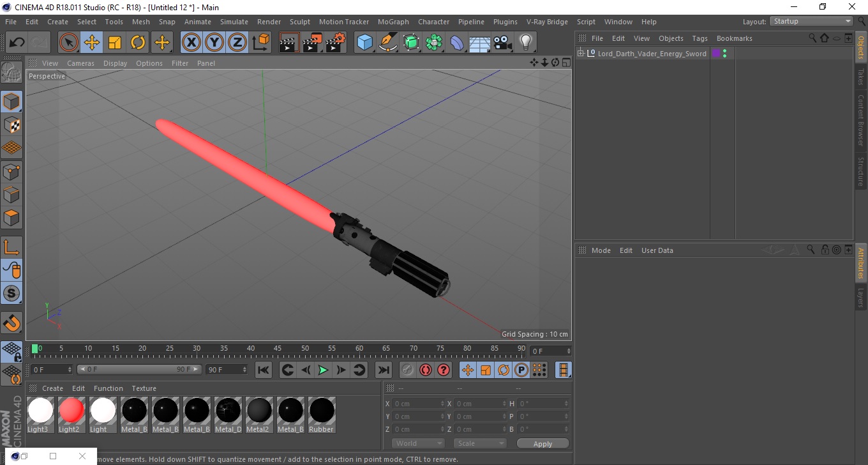The height and width of the screenshot is (465, 868).
Task: Switch to Points mode
Action: 11,171
